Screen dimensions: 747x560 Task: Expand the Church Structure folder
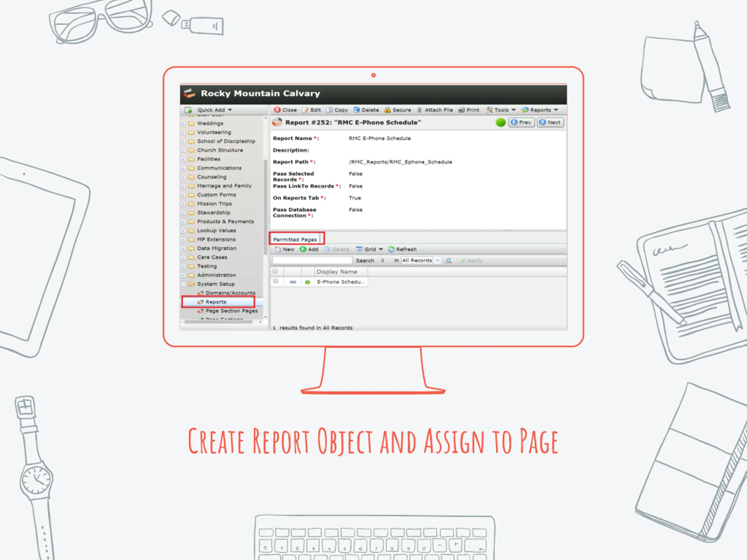tap(183, 150)
